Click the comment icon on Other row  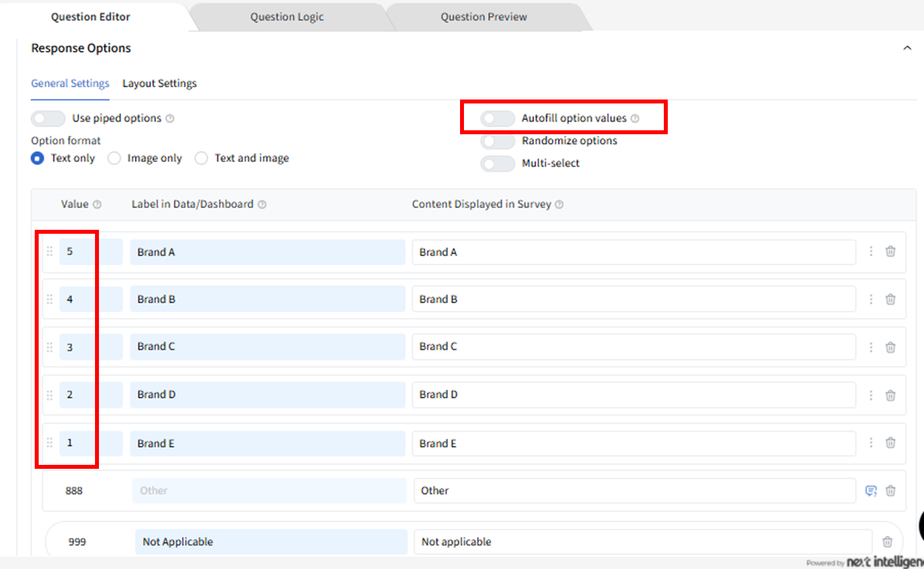click(x=871, y=490)
